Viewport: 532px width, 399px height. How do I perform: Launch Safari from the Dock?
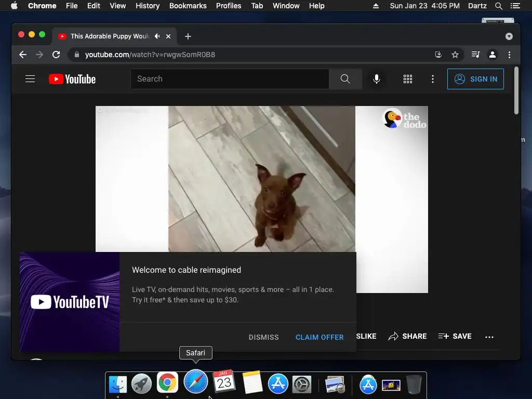coord(195,382)
